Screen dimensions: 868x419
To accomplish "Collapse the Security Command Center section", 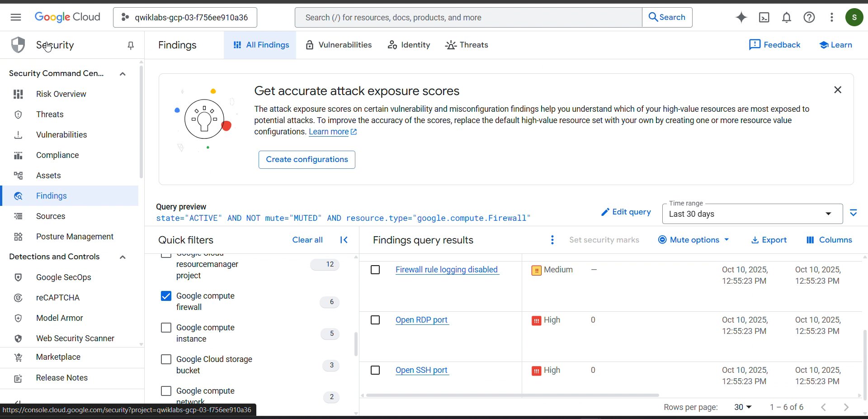I will pos(123,74).
